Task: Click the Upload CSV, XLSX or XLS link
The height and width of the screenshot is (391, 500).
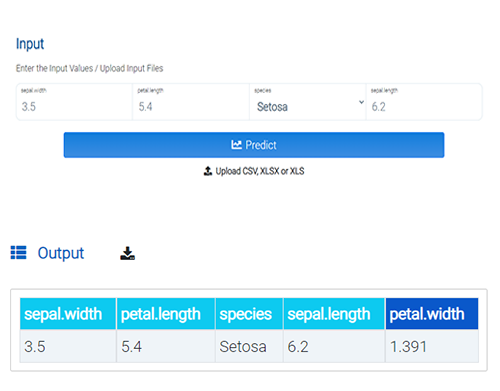Action: [254, 171]
